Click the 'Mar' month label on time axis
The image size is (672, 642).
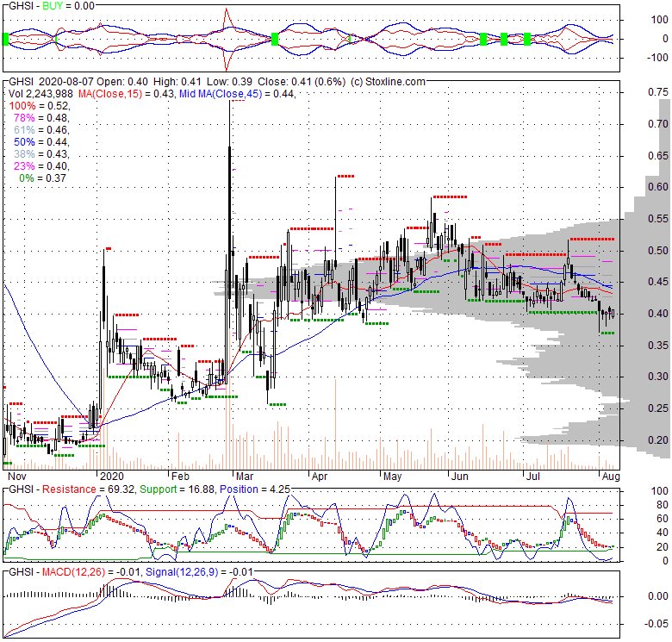click(245, 477)
